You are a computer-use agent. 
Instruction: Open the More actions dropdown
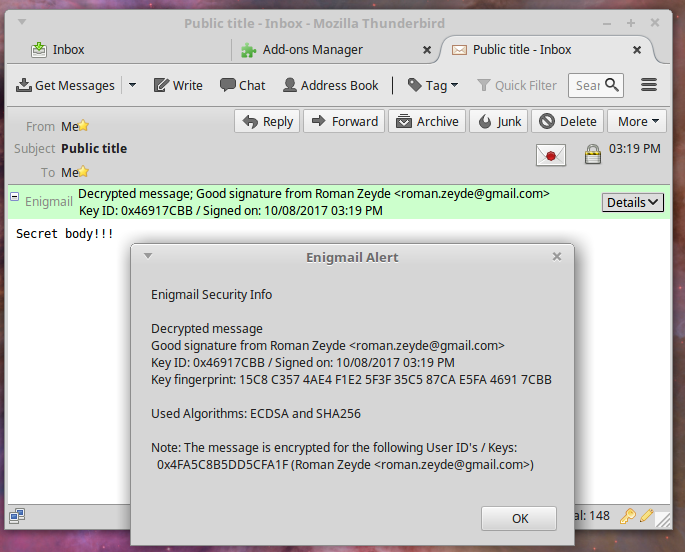[637, 121]
